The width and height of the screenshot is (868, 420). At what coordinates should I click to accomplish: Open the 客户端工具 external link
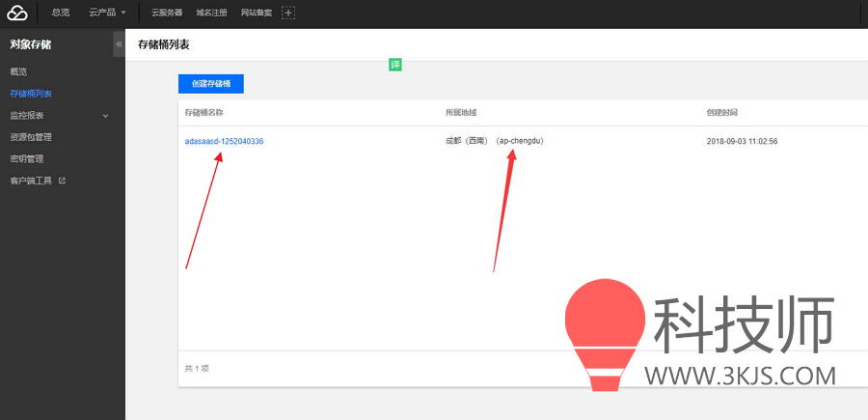coord(37,181)
